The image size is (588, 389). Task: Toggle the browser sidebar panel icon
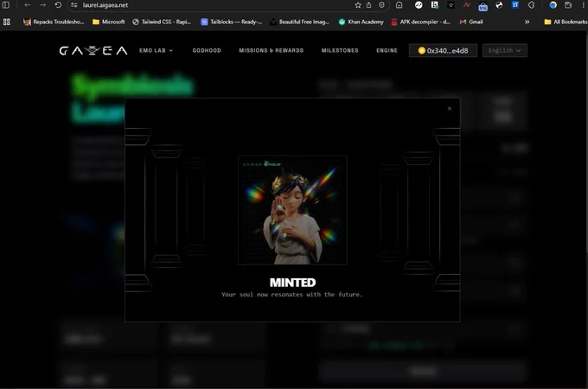(x=6, y=5)
